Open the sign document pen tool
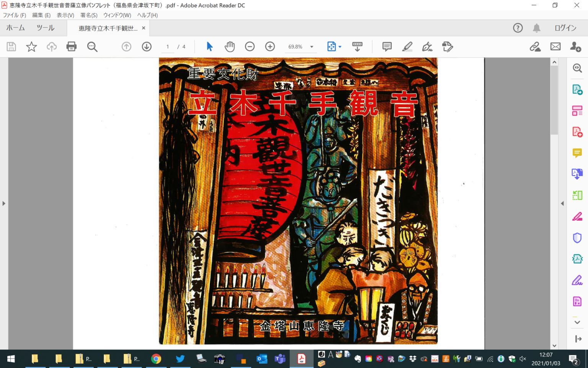The width and height of the screenshot is (588, 368). (x=427, y=47)
